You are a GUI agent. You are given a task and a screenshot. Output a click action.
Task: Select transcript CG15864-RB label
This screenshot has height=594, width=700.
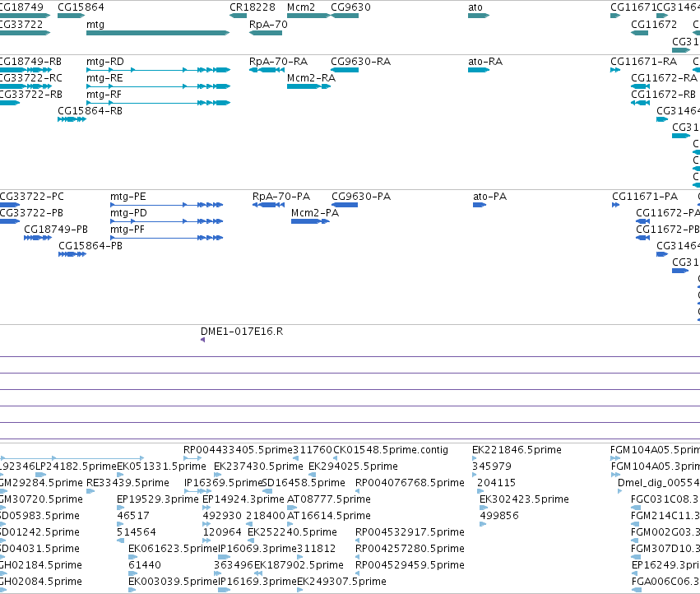click(x=90, y=111)
